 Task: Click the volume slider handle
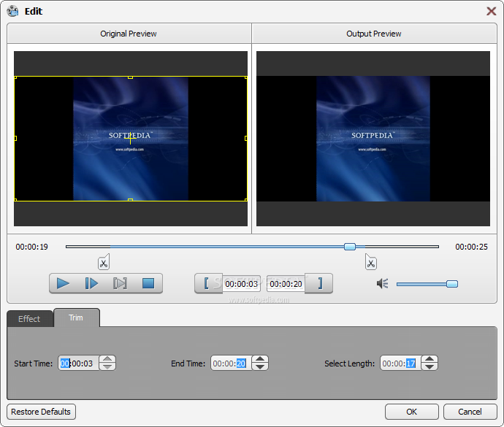pyautogui.click(x=452, y=284)
